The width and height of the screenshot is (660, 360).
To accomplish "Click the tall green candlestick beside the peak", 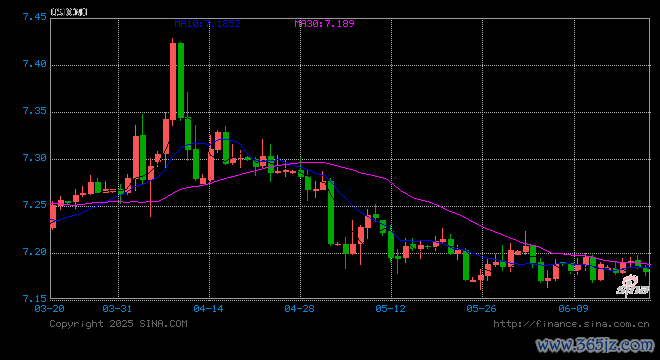I will tap(181, 80).
